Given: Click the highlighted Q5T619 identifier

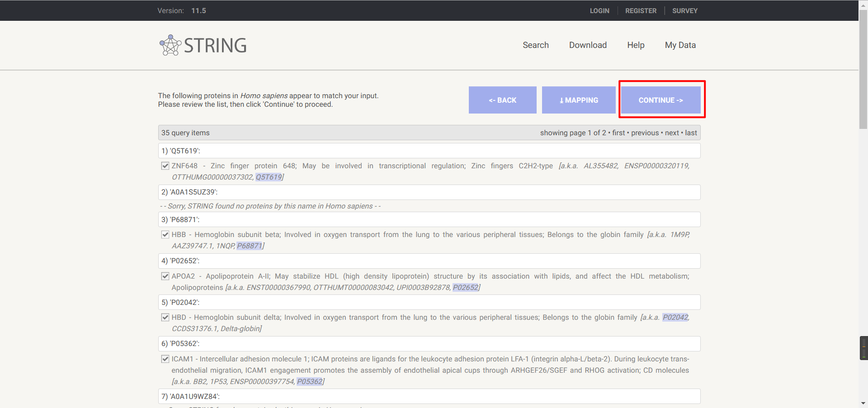Looking at the screenshot, I should click(269, 177).
